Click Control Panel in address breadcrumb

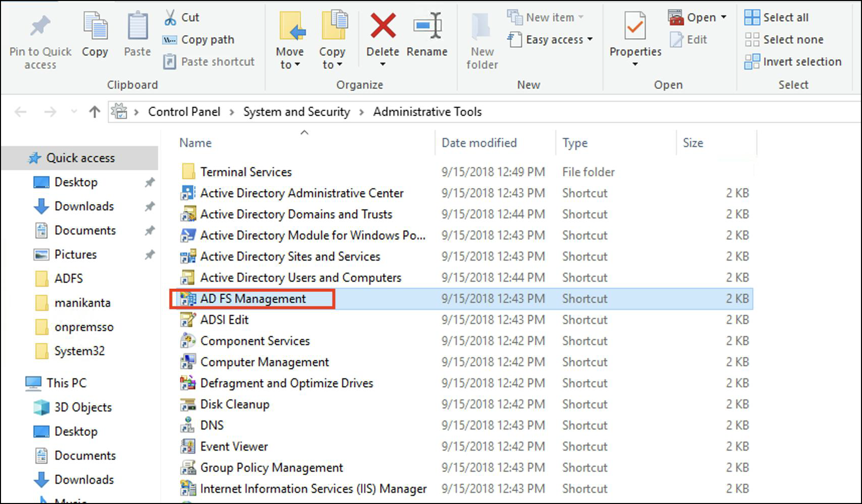(x=184, y=112)
